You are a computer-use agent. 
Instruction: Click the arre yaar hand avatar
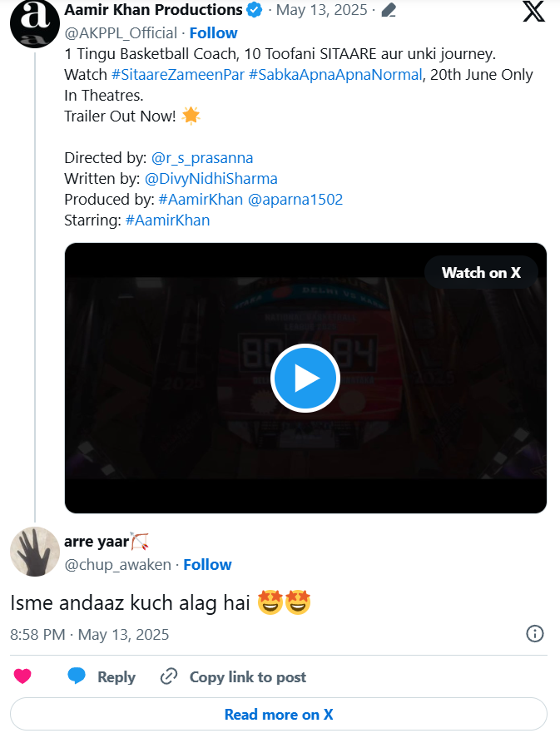pos(33,552)
